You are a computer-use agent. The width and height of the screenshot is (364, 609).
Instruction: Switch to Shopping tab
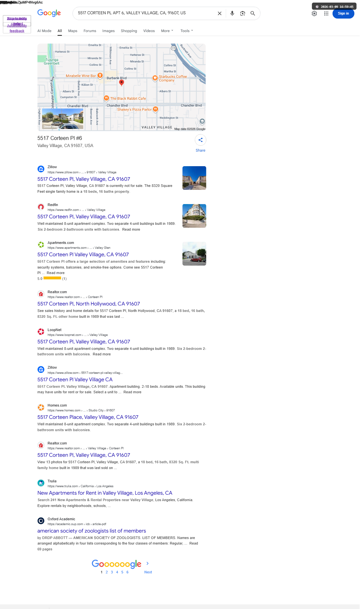(x=129, y=31)
